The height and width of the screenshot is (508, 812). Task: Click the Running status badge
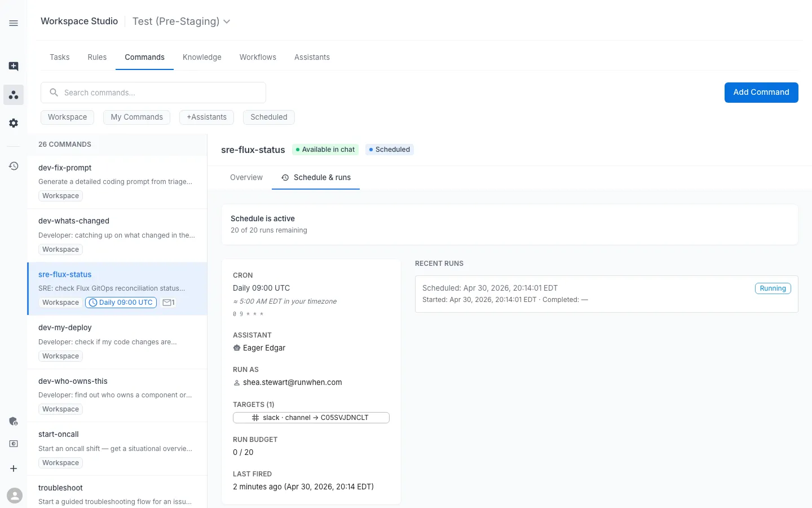point(773,288)
